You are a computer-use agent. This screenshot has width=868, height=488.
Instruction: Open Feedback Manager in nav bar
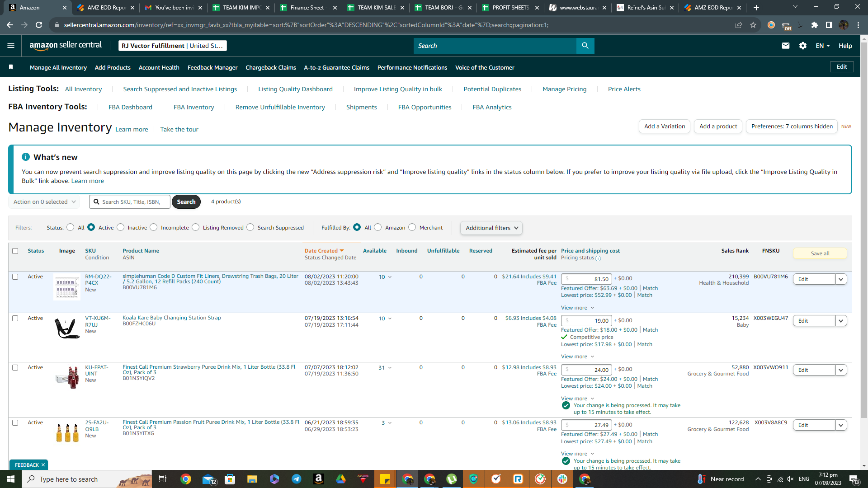212,67
